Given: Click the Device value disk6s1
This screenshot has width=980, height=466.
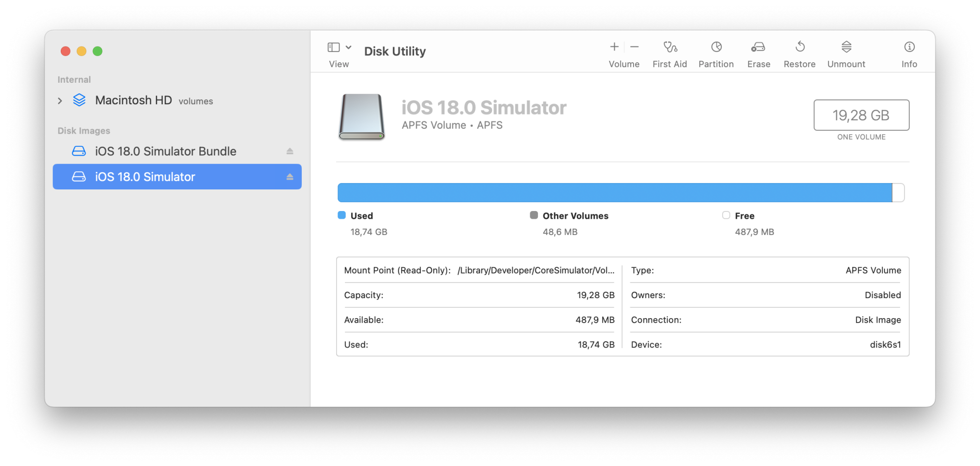Looking at the screenshot, I should pos(885,345).
